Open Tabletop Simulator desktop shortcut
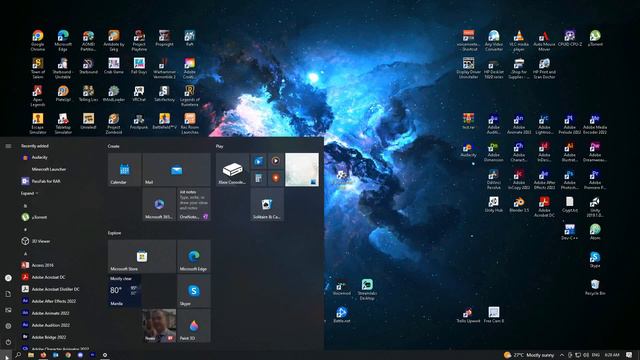640x360 pixels. tap(63, 124)
